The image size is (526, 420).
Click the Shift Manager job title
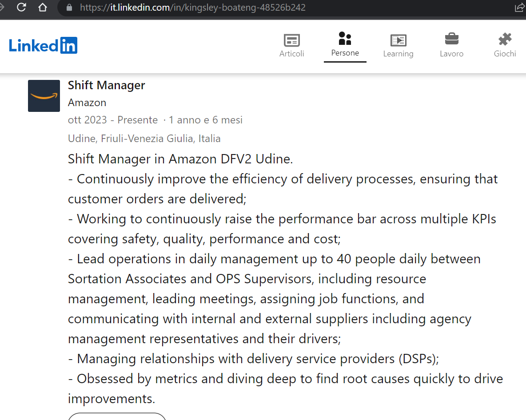coord(107,85)
